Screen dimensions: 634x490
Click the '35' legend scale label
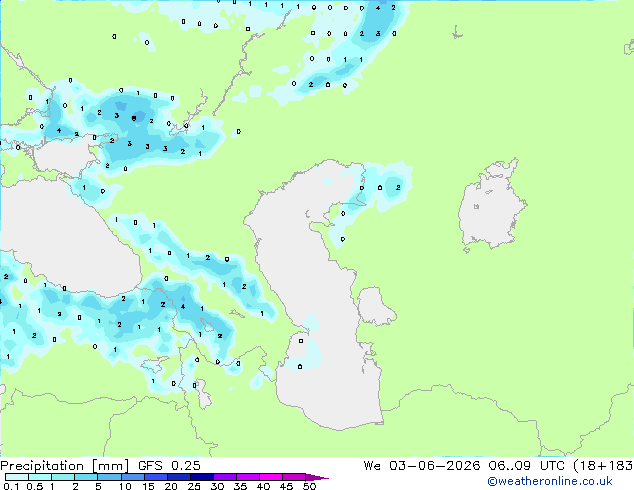click(240, 486)
